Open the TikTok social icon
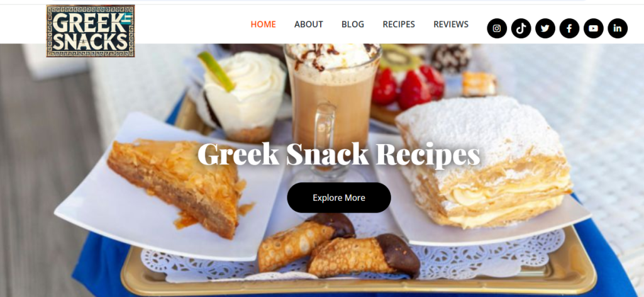Viewport: 644px width, 297px height. (521, 28)
